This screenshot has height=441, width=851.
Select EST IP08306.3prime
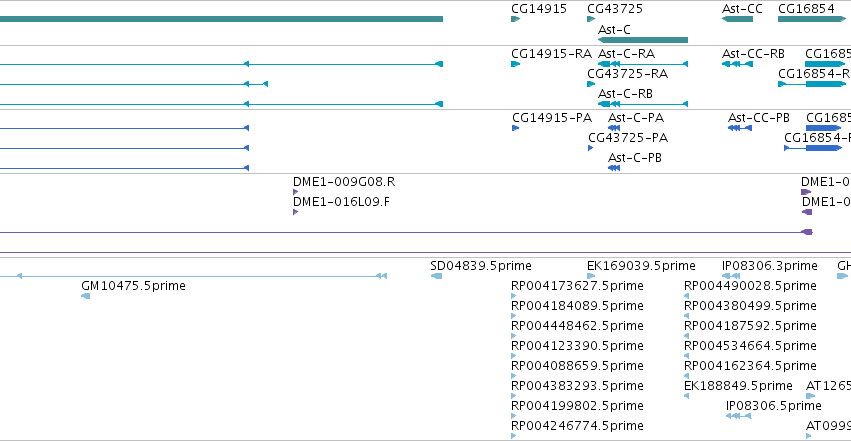pyautogui.click(x=769, y=266)
